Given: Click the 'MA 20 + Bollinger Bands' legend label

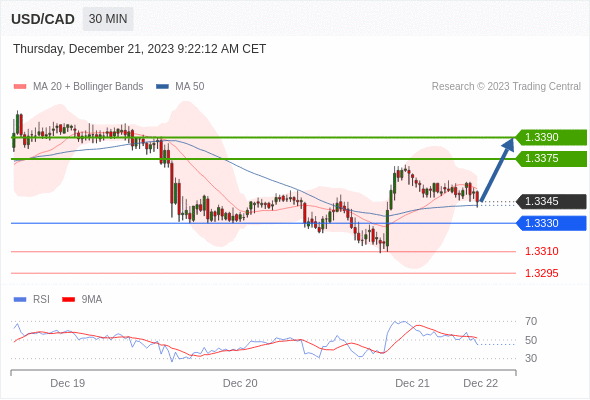Looking at the screenshot, I should tap(88, 87).
